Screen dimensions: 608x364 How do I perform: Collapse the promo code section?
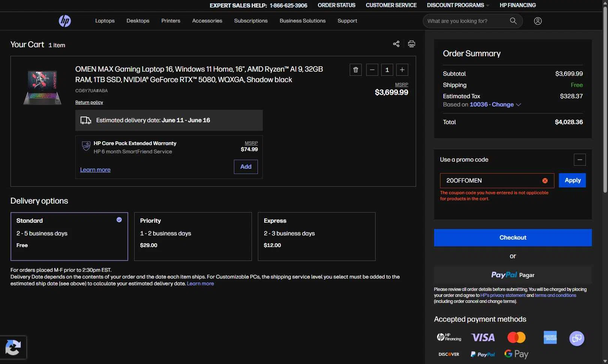pos(580,160)
